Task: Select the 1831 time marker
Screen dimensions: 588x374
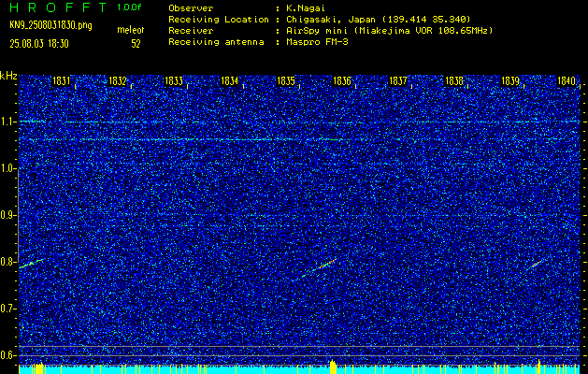Action: pos(62,80)
